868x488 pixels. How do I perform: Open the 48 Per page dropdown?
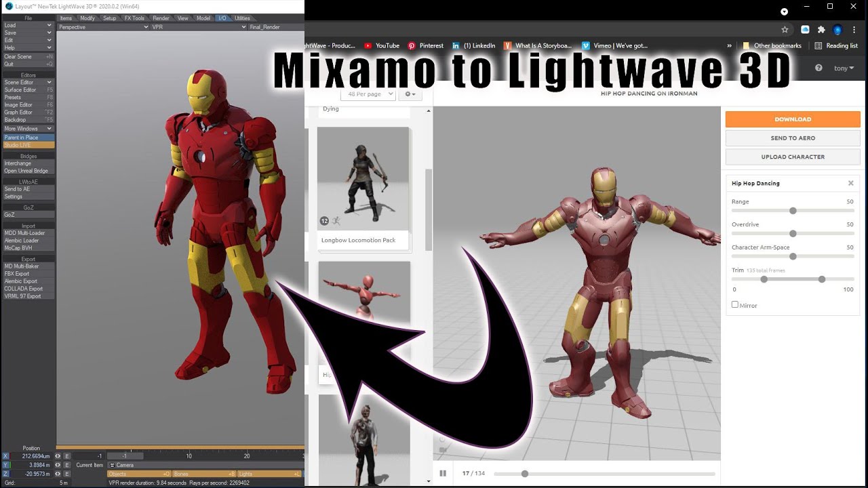pyautogui.click(x=368, y=94)
